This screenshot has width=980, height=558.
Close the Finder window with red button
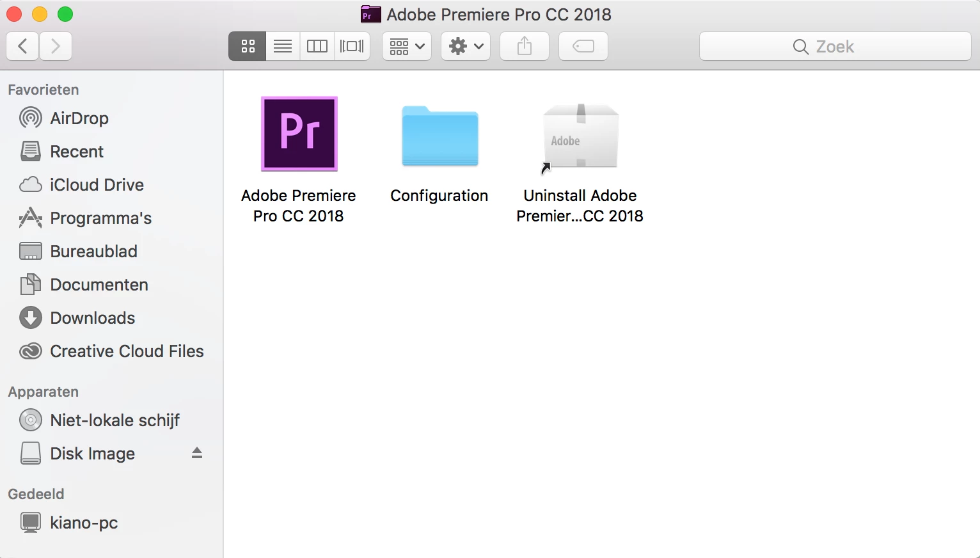(x=14, y=14)
